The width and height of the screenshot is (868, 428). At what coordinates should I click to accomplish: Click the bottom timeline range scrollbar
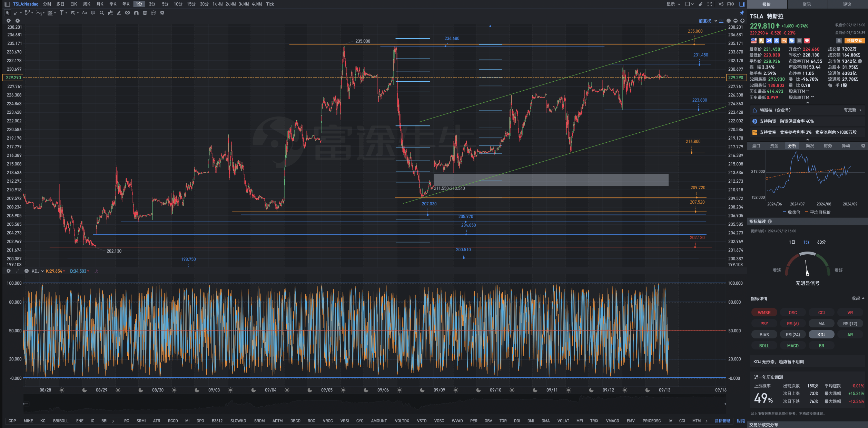click(x=375, y=404)
